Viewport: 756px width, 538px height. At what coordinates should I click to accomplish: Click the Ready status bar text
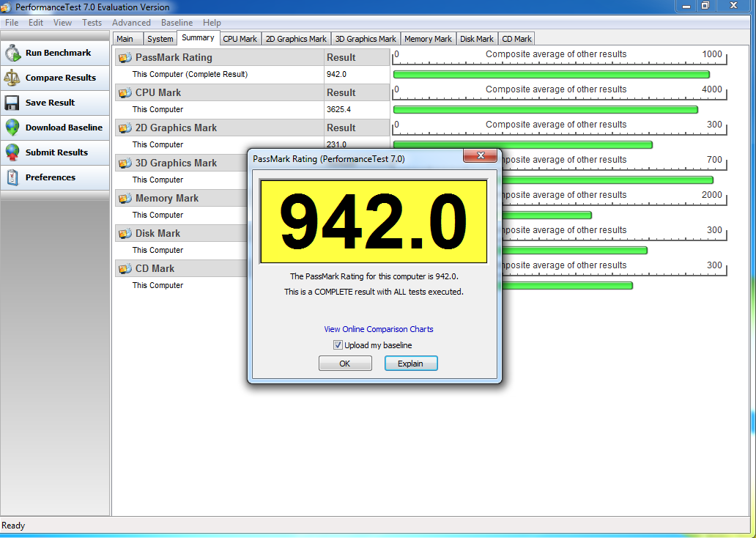[x=13, y=526]
